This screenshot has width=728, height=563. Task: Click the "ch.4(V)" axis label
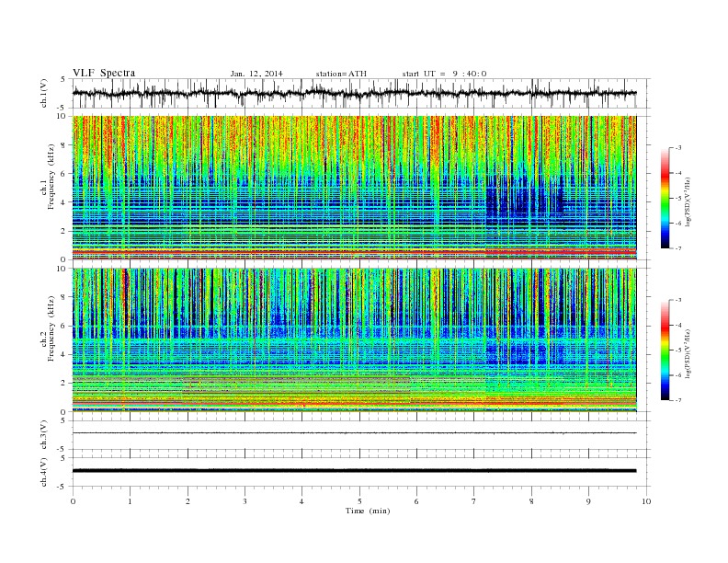44,472
